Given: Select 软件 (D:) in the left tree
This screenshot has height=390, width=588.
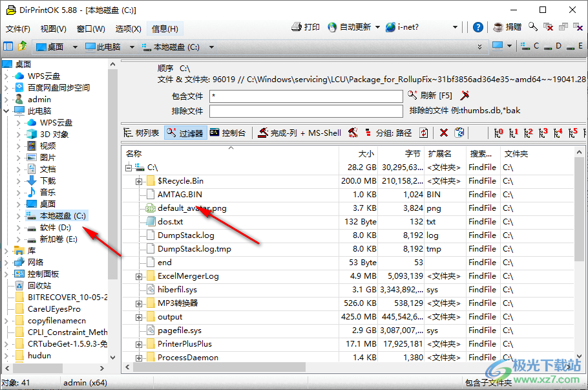Looking at the screenshot, I should (55, 228).
